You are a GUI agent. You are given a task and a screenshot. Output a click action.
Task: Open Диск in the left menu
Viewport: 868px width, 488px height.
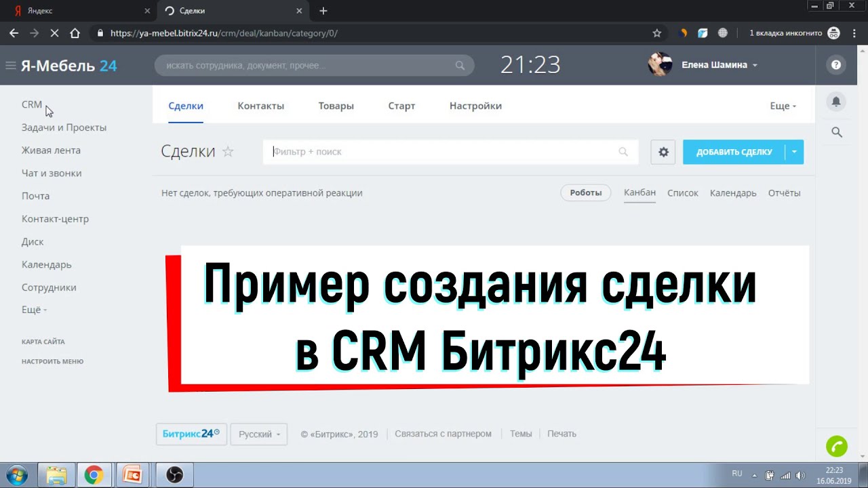point(33,242)
